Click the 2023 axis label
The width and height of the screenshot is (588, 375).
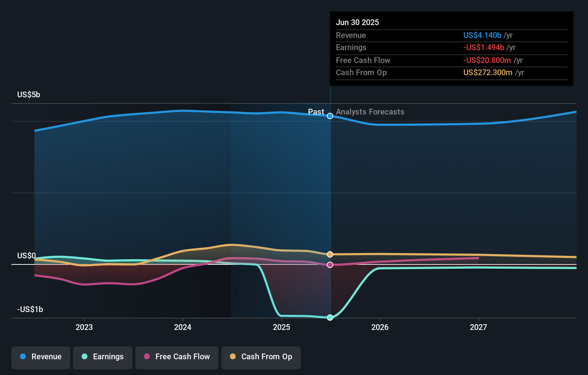coord(84,327)
